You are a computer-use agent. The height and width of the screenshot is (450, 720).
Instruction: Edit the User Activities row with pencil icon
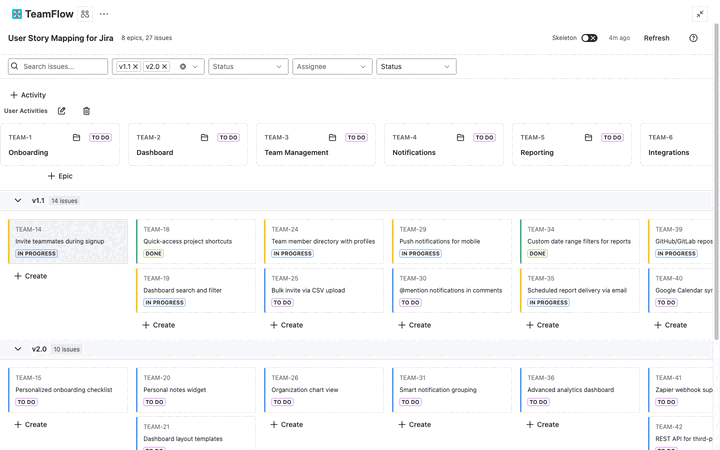pyautogui.click(x=62, y=111)
